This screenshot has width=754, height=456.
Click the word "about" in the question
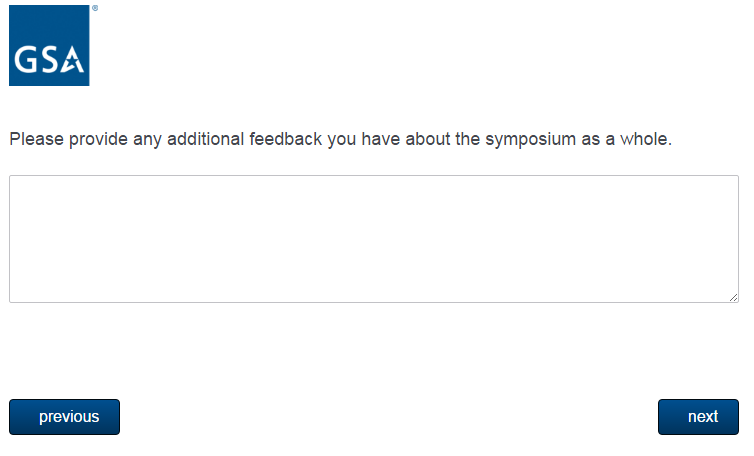click(x=427, y=139)
